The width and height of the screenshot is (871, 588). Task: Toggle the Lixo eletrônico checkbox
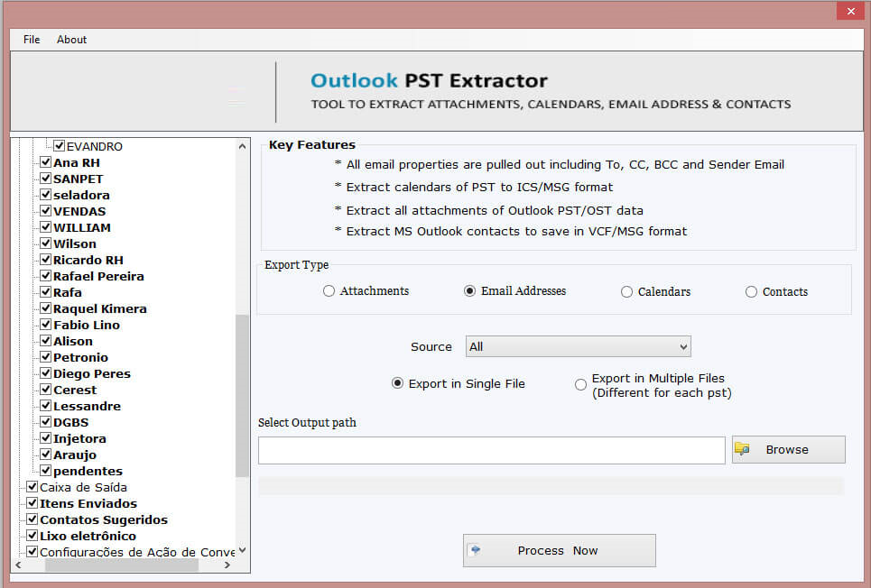32,536
